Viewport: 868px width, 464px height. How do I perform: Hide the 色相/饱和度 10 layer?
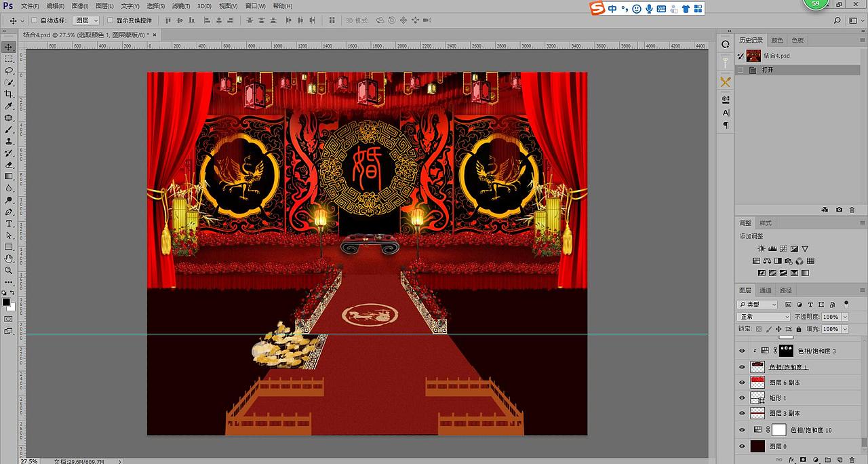[x=742, y=430]
